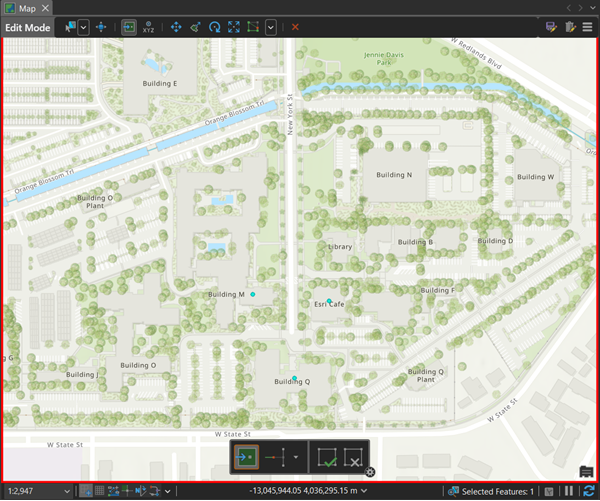The height and width of the screenshot is (501, 600).
Task: Click the Building N label
Action: tap(394, 175)
